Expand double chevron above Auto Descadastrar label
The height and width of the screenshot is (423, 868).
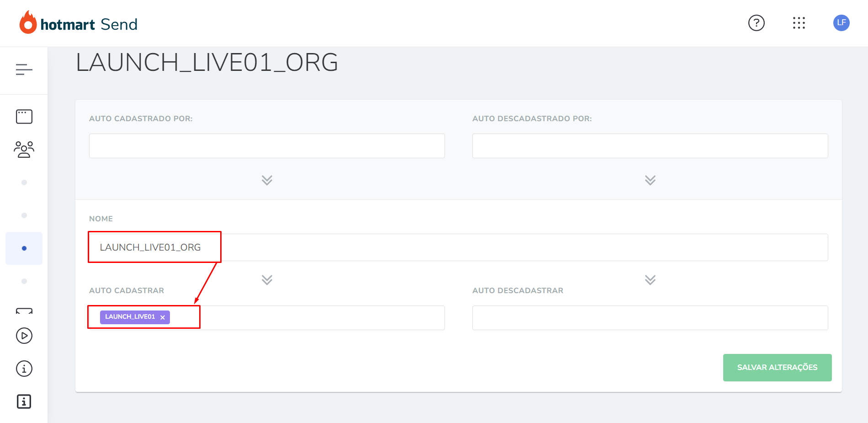pyautogui.click(x=650, y=280)
